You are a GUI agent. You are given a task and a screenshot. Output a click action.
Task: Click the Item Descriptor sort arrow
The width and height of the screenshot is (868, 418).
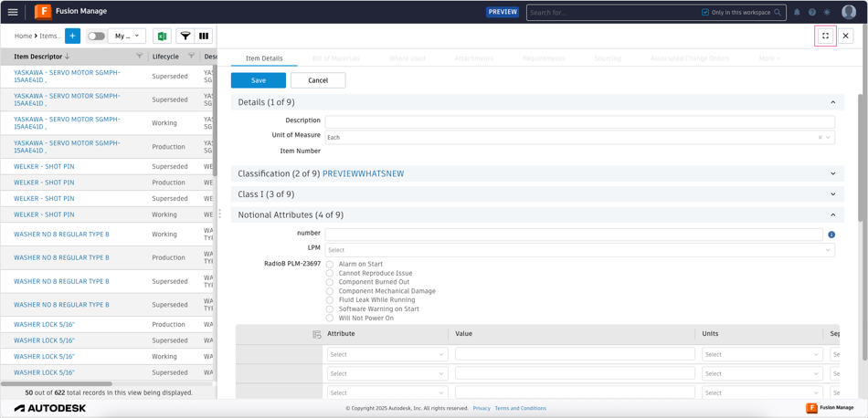68,57
